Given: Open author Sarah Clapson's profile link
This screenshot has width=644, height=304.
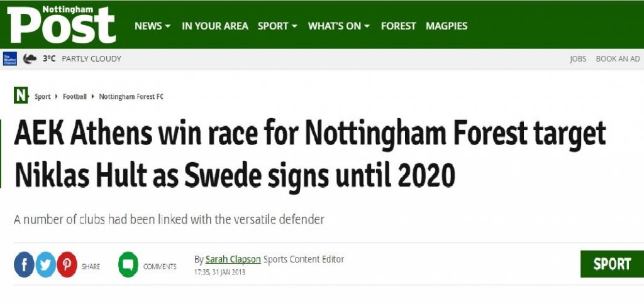Looking at the screenshot, I should (x=233, y=259).
